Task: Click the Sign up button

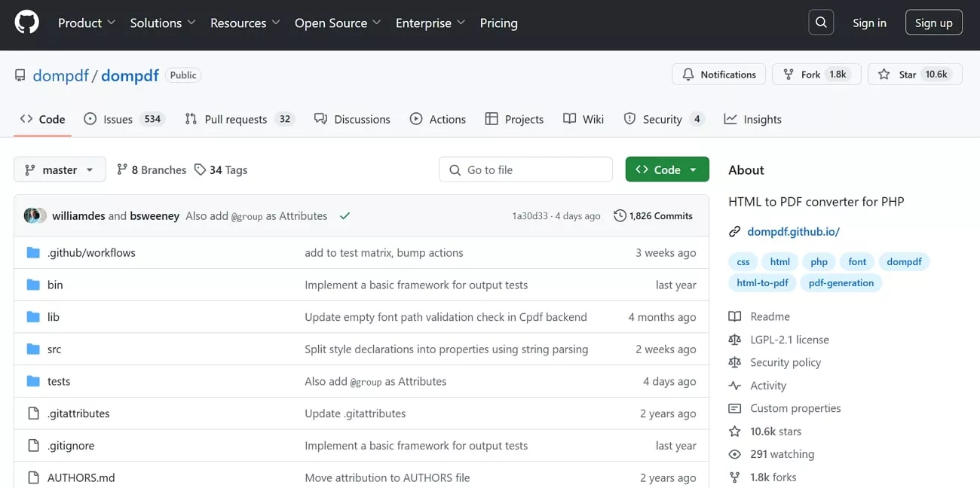Action: click(x=933, y=22)
